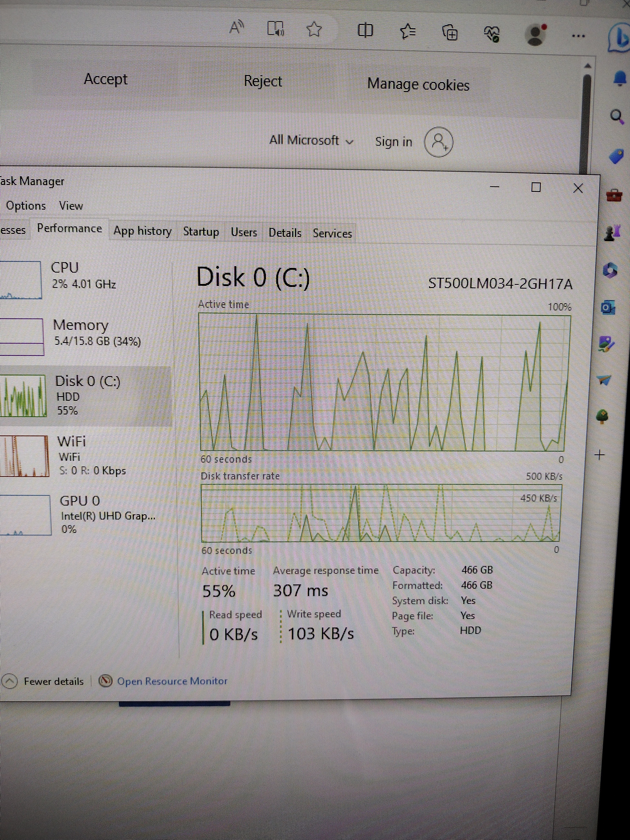Viewport: 630px width, 840px height.
Task: Open the Collections icon in Edge
Action: pyautogui.click(x=450, y=33)
